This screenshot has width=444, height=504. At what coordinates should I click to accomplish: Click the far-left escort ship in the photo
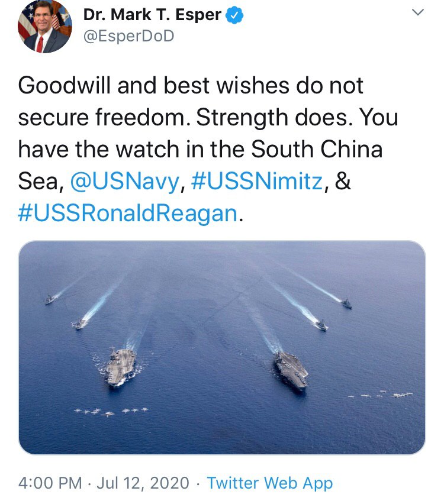(51, 299)
